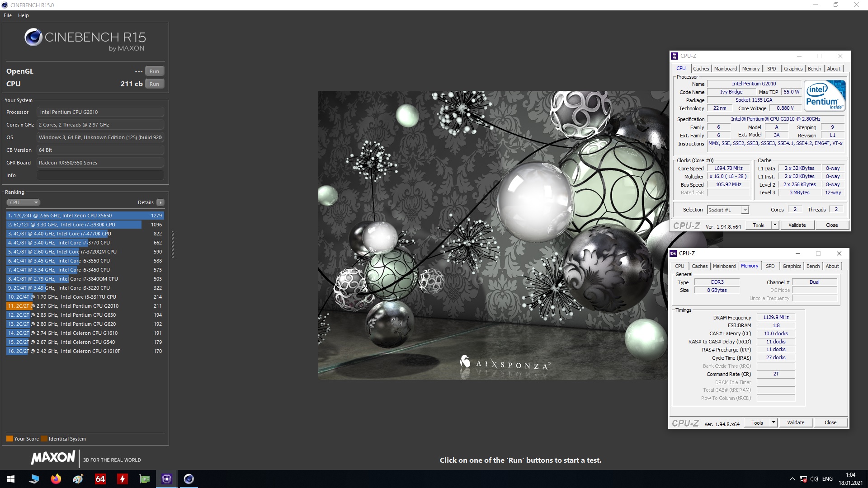The image size is (868, 488).
Task: Open the volume control tray icon
Action: (814, 479)
